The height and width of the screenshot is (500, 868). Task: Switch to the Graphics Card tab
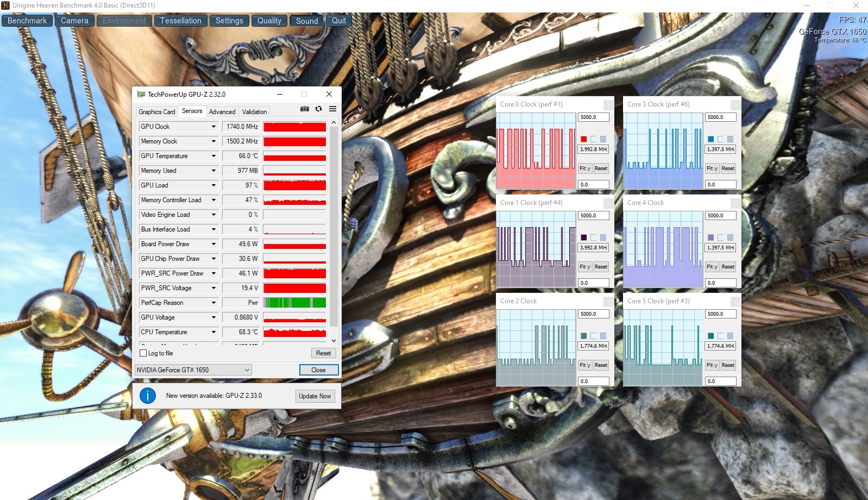[x=156, y=112]
